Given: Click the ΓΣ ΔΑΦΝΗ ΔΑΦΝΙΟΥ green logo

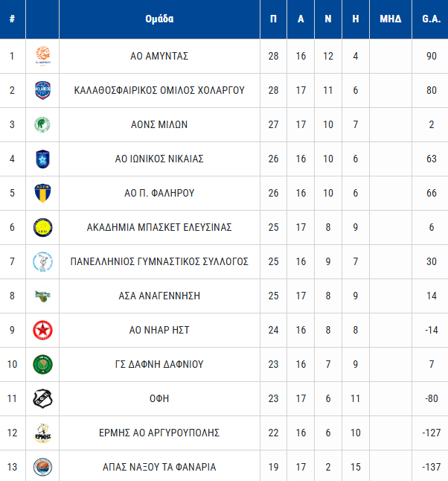Looking at the screenshot, I should tap(42, 364).
